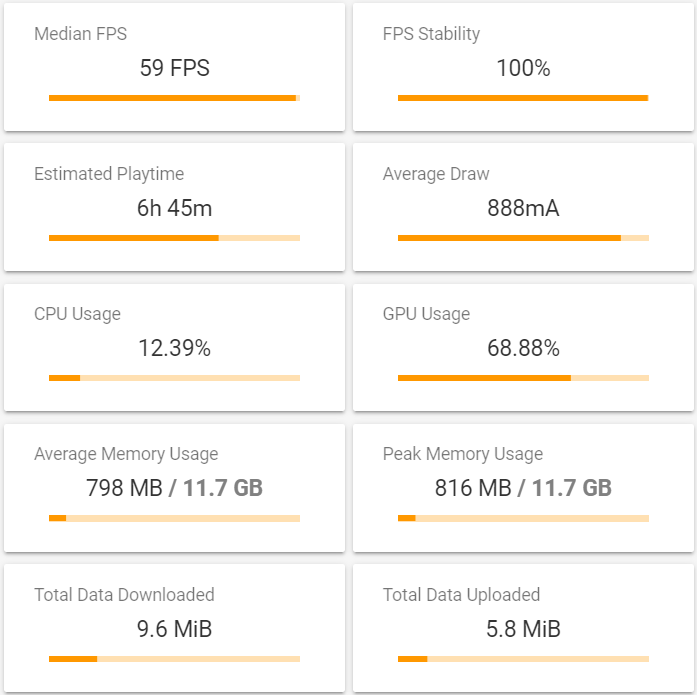The width and height of the screenshot is (697, 695).
Task: Select the 5.8 MiB uploaded value
Action: pyautogui.click(x=523, y=629)
